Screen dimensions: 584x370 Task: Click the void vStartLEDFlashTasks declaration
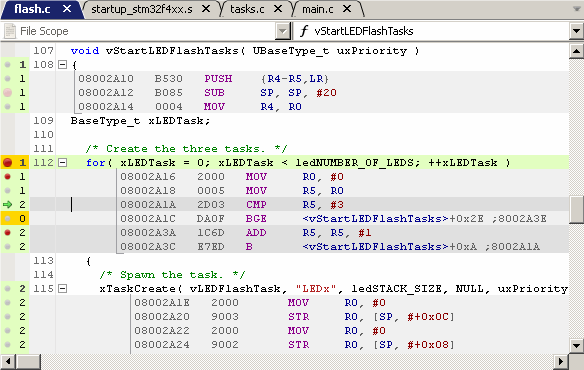tap(245, 51)
